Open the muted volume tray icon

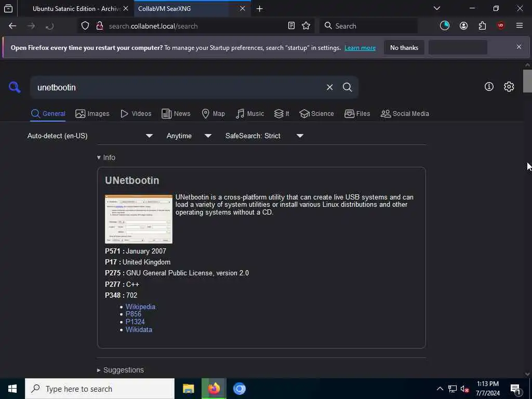coord(464,389)
